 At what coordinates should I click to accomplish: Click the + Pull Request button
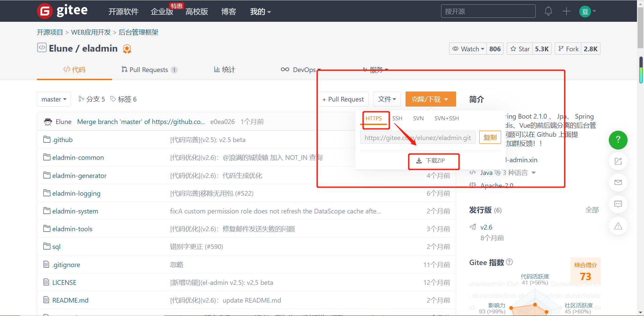[x=343, y=99]
